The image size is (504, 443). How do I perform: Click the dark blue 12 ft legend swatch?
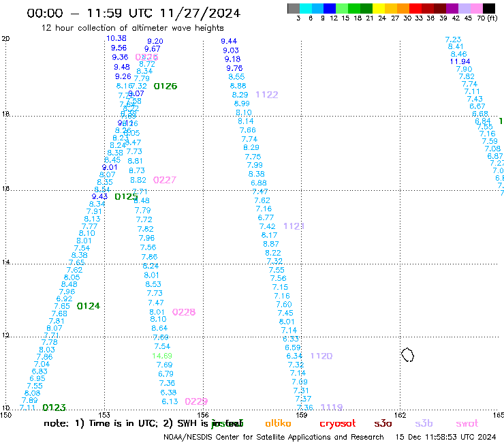click(330, 8)
